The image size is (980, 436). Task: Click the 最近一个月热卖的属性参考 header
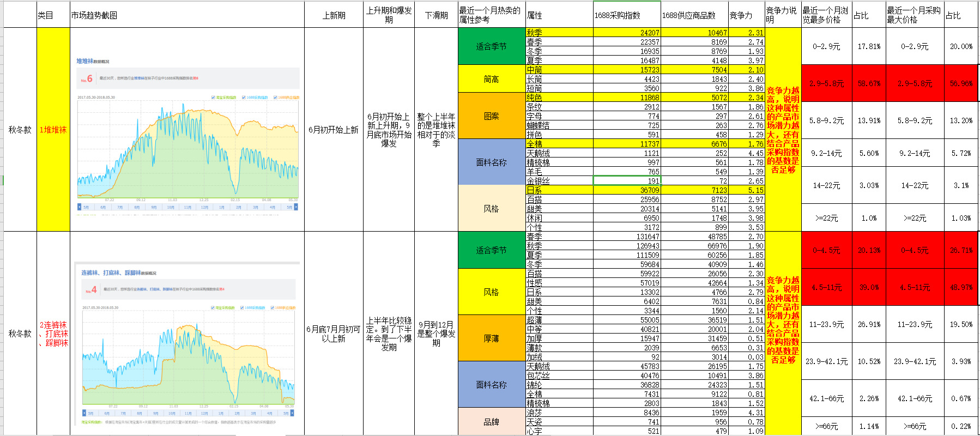tap(492, 15)
